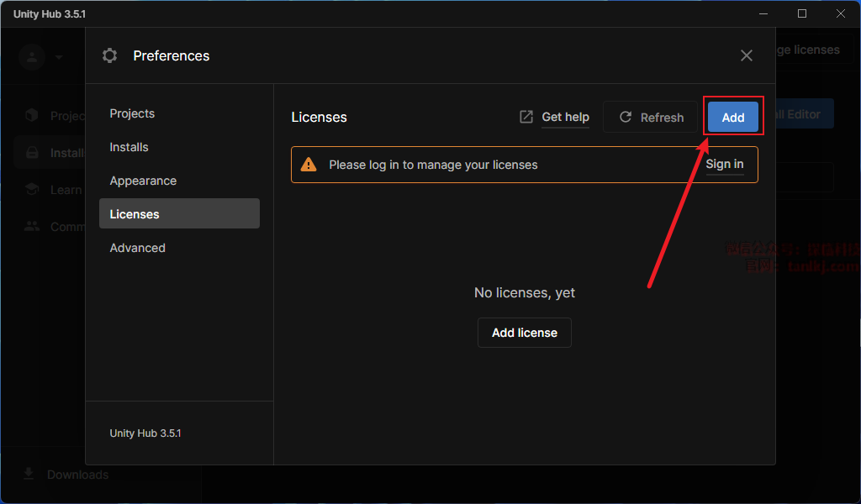861x504 pixels.
Task: Open the Get help link
Action: click(565, 118)
